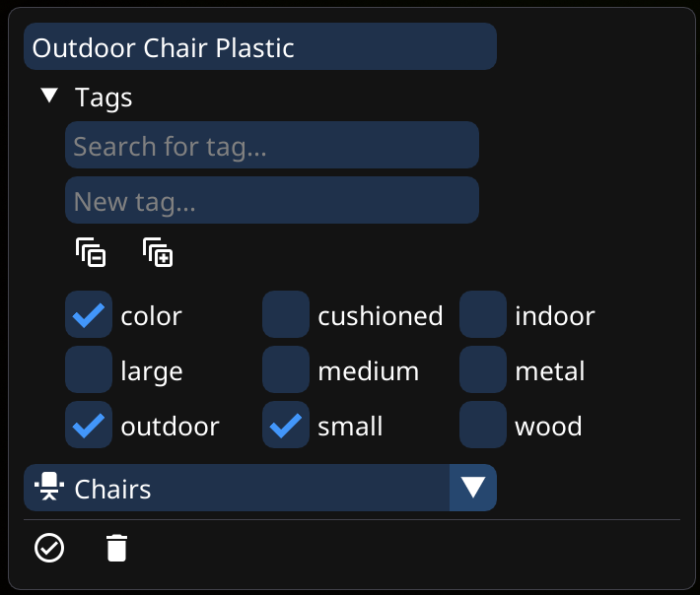The image size is (700, 595).
Task: Check the indoor tag
Action: tap(483, 315)
